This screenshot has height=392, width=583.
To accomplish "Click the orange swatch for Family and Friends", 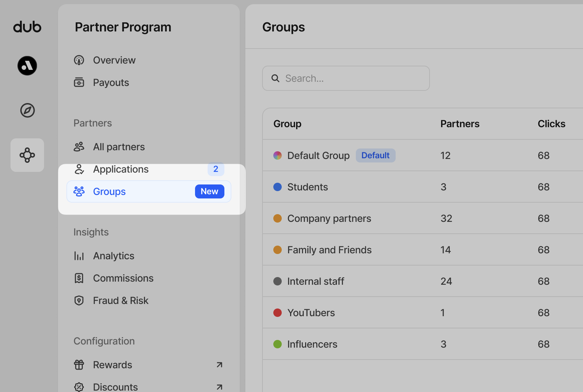I will 278,250.
